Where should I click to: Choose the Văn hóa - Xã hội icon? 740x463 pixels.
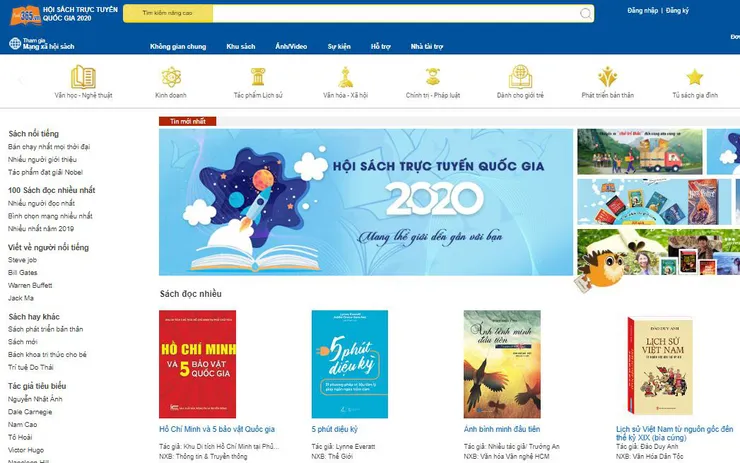tap(345, 77)
